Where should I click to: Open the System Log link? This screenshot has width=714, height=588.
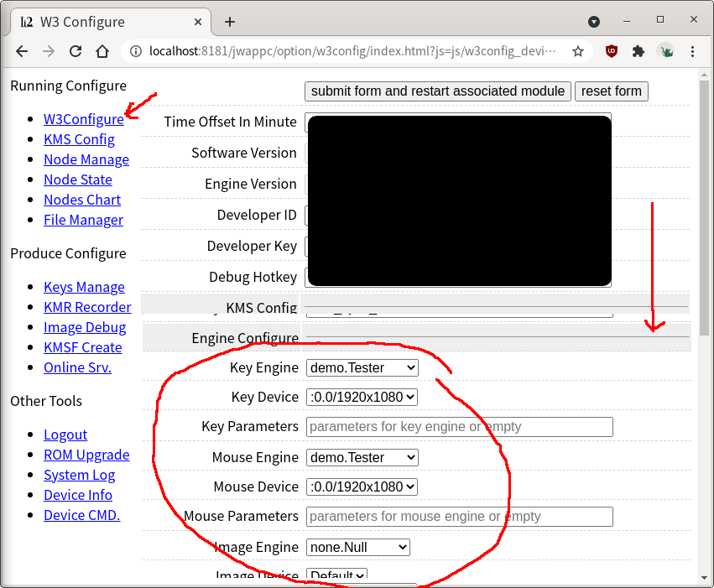click(79, 475)
